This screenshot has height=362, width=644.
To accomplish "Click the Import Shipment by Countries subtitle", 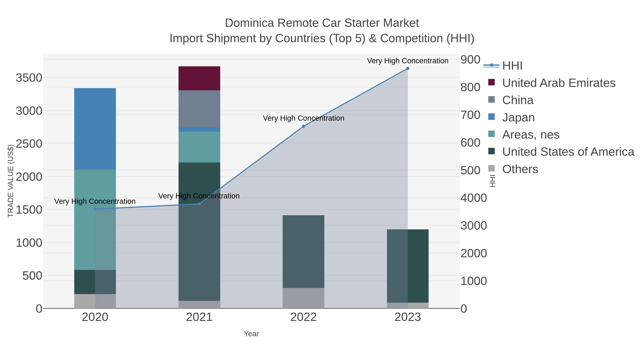I will coord(322,38).
